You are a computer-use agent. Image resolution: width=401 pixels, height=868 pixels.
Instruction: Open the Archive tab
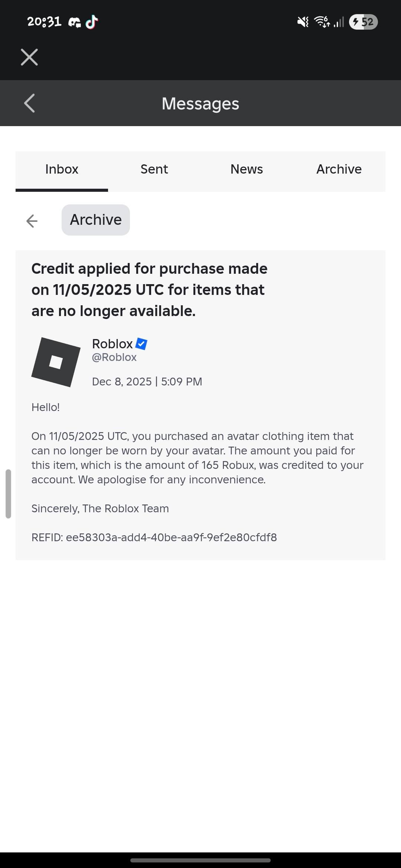coord(339,169)
